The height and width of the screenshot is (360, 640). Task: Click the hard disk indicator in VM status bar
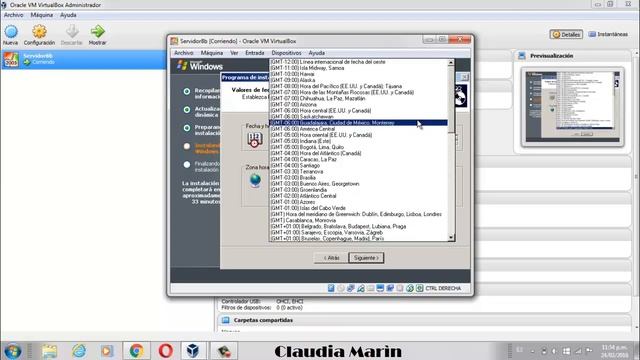pyautogui.click(x=331, y=288)
